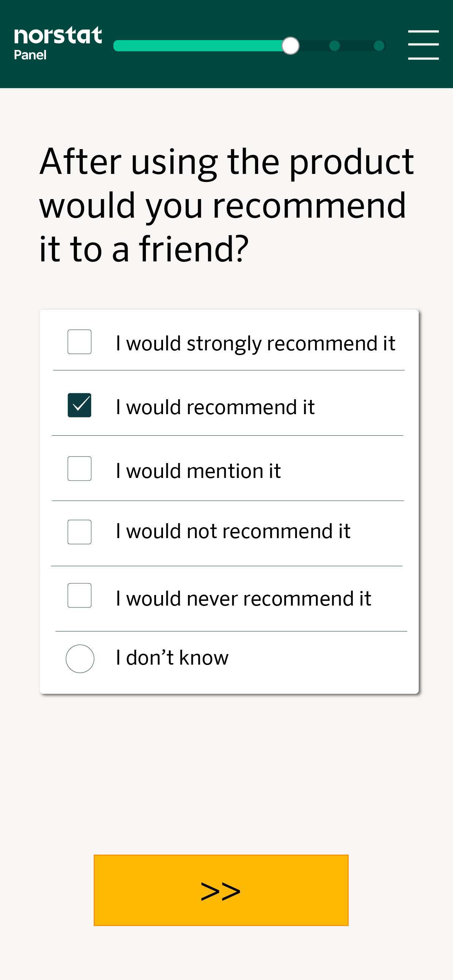Click the 'I would not recommend it' text
This screenshot has width=453, height=980.
[233, 531]
